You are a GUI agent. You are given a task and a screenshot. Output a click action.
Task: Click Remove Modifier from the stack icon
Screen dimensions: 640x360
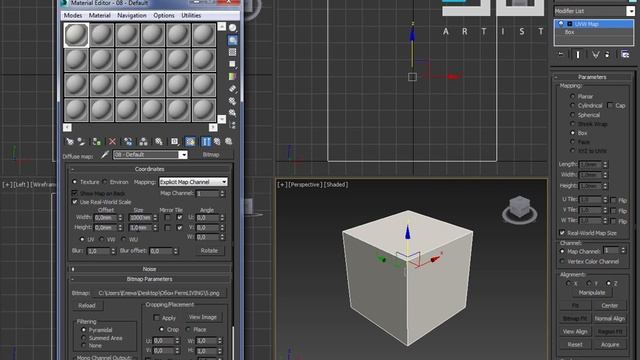pos(607,54)
